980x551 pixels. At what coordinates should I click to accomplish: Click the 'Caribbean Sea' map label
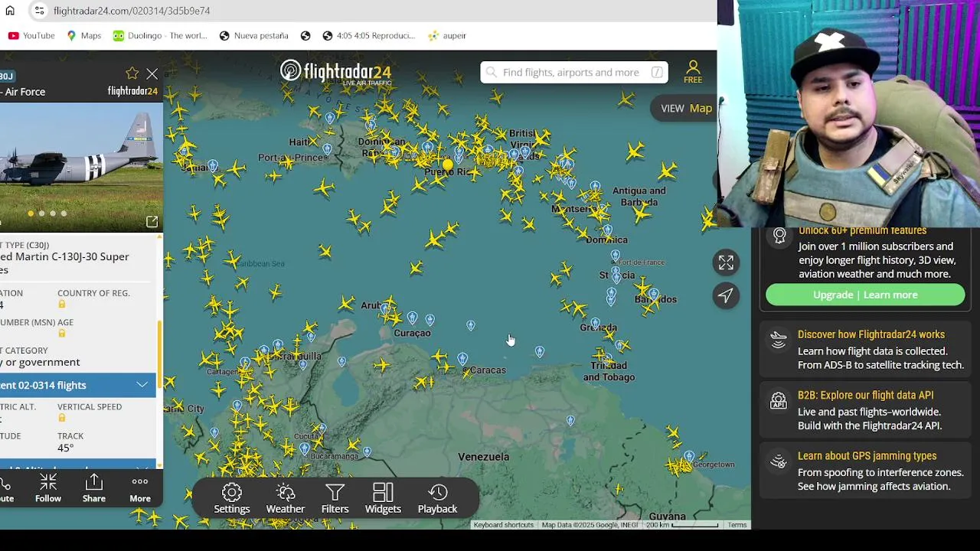pyautogui.click(x=260, y=263)
